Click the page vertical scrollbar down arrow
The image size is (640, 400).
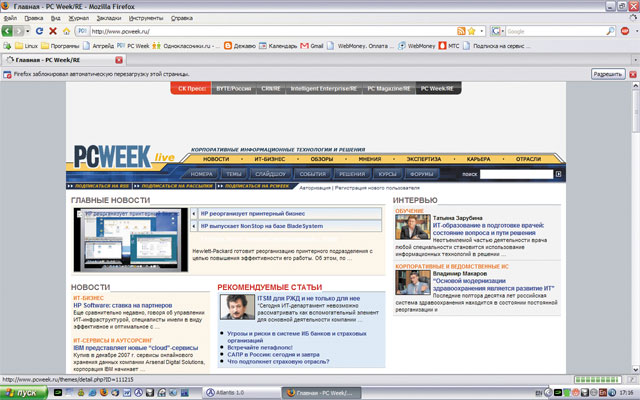coord(636,370)
